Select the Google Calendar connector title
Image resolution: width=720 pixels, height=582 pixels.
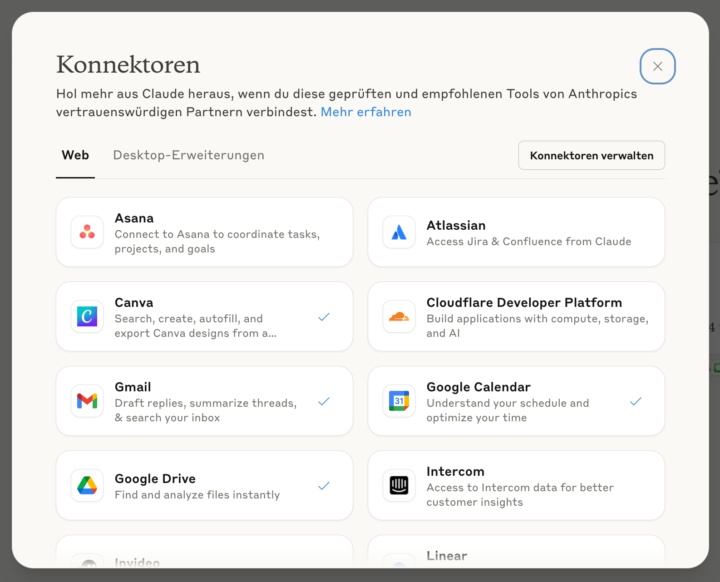click(x=478, y=387)
